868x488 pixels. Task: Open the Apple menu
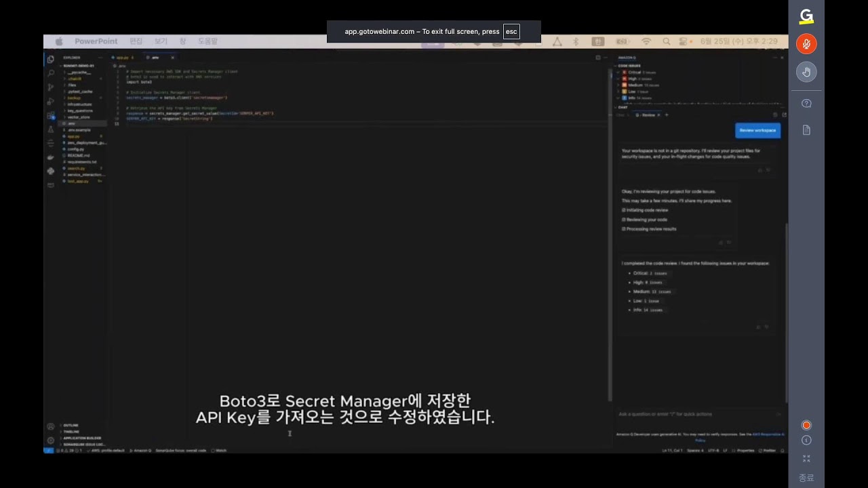pos(58,41)
